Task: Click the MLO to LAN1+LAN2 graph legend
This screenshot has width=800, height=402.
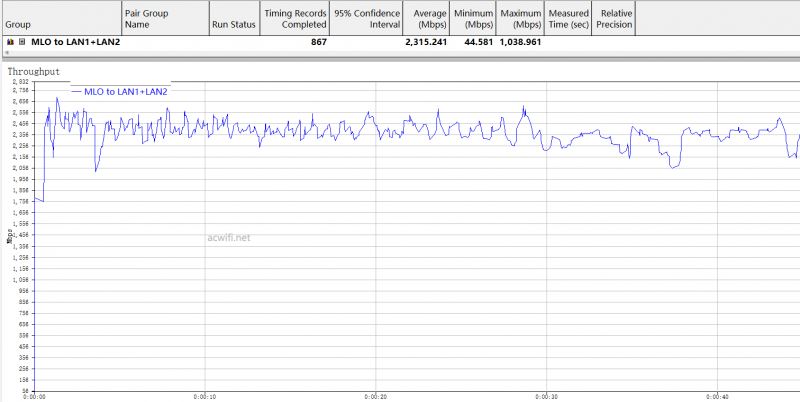Action: click(x=120, y=91)
